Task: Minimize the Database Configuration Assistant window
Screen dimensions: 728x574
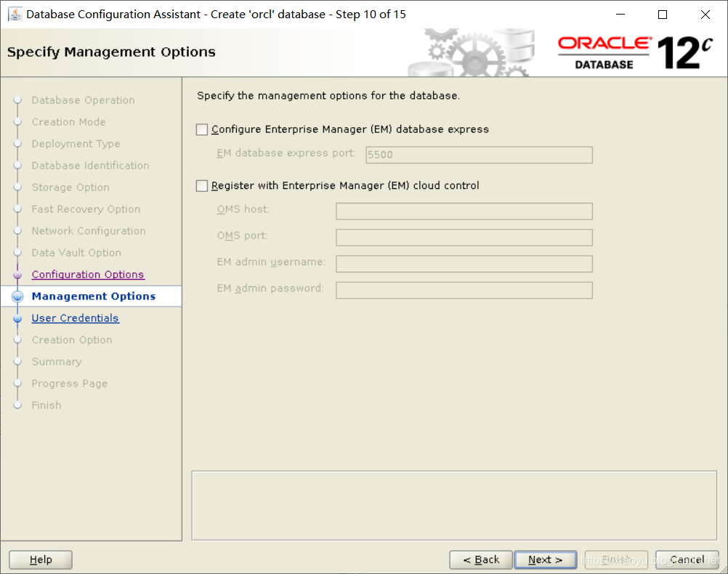Action: pos(620,15)
